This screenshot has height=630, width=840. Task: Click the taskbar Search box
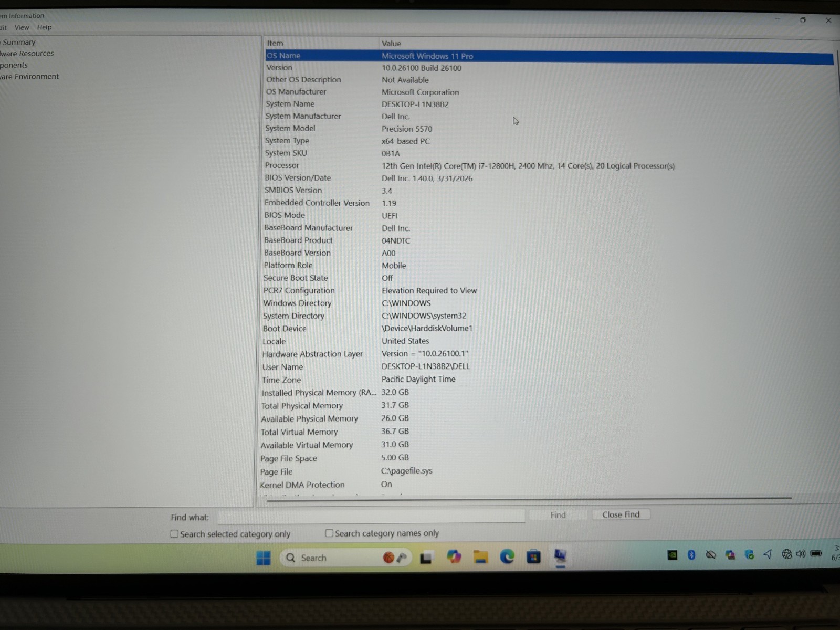(345, 558)
